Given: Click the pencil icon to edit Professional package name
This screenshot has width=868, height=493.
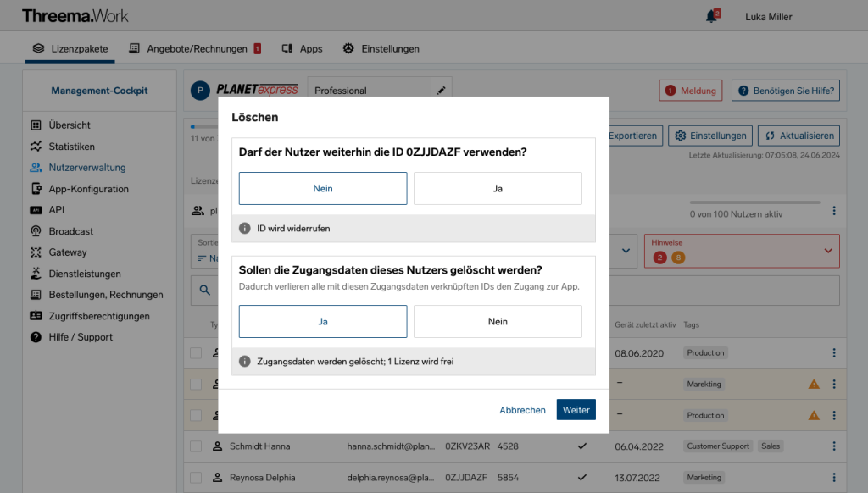Looking at the screenshot, I should [440, 88].
